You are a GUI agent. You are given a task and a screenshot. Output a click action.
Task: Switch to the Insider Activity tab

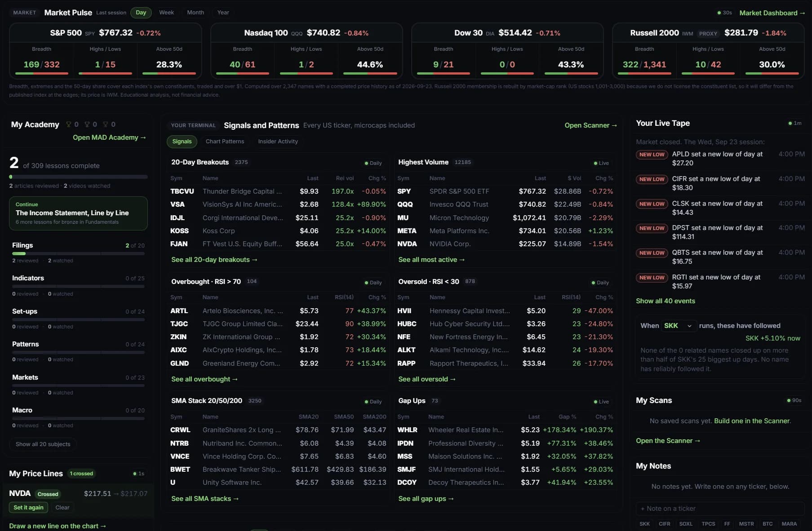(278, 142)
